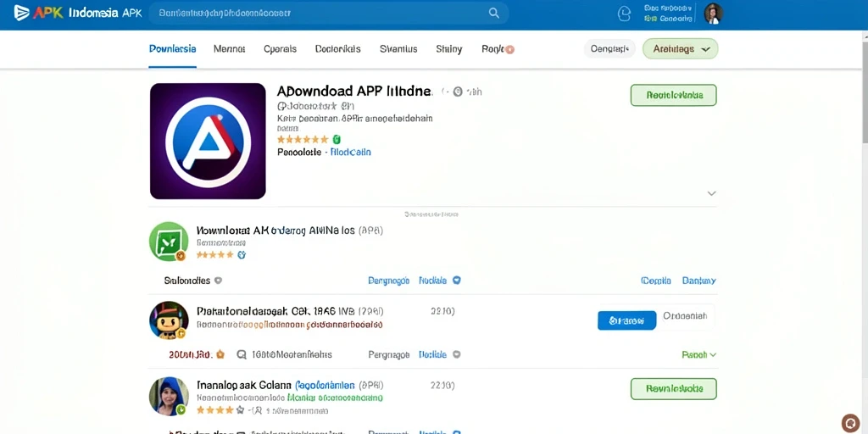Viewport: 868px width, 434px height.
Task: Open the Cemila link
Action: (x=656, y=281)
